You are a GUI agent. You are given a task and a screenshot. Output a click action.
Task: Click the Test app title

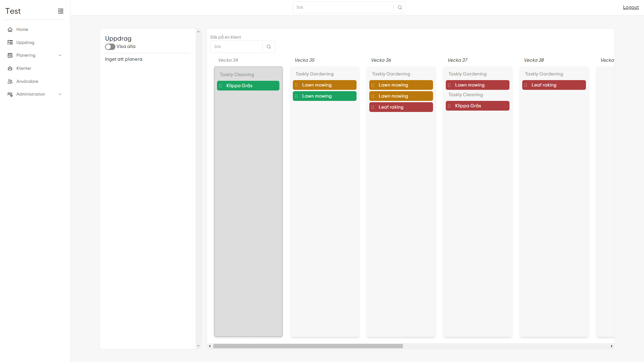[x=13, y=11]
